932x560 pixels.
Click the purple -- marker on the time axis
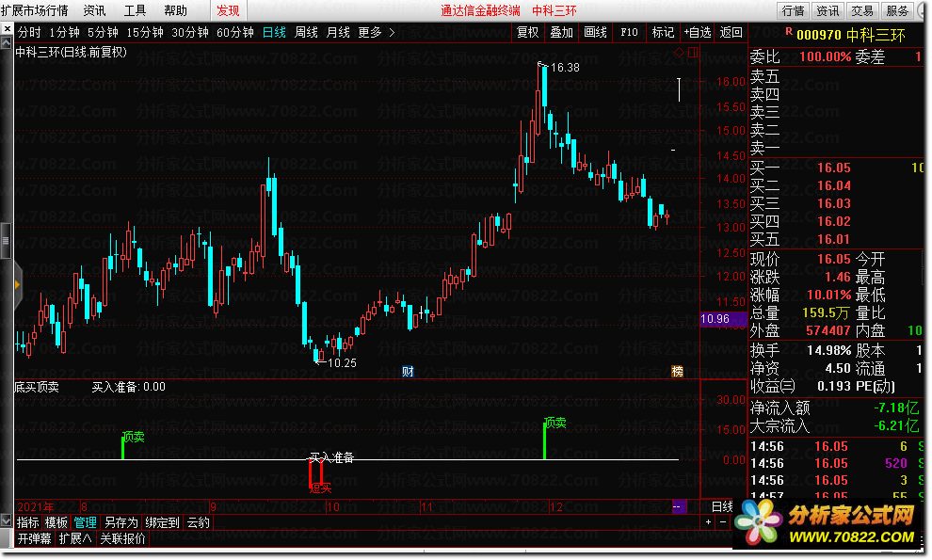679,507
